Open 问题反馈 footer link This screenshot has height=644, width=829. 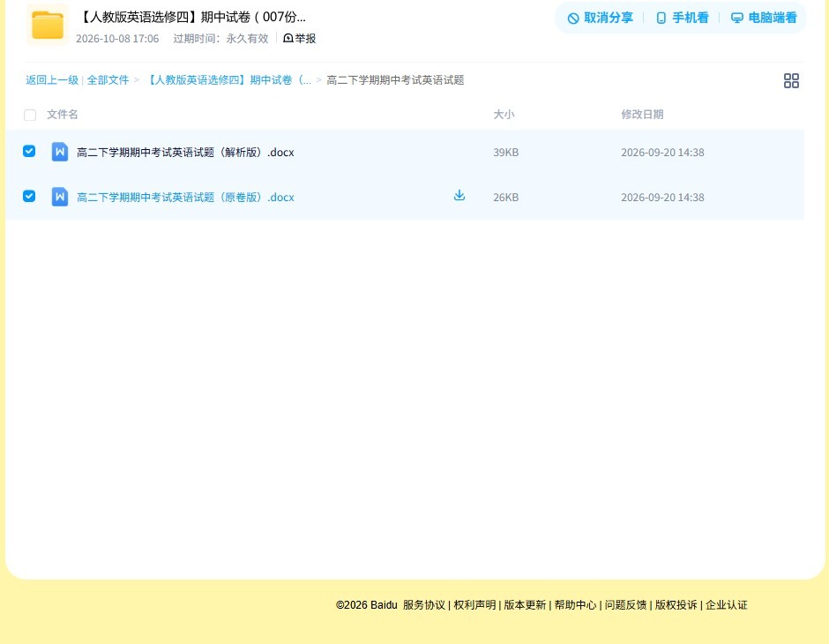pyautogui.click(x=625, y=605)
